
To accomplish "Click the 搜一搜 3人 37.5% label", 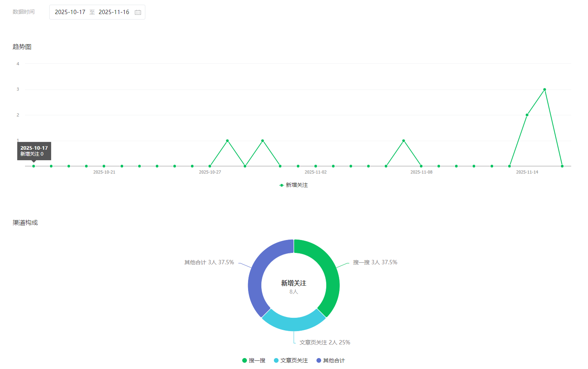I will click(x=375, y=262).
